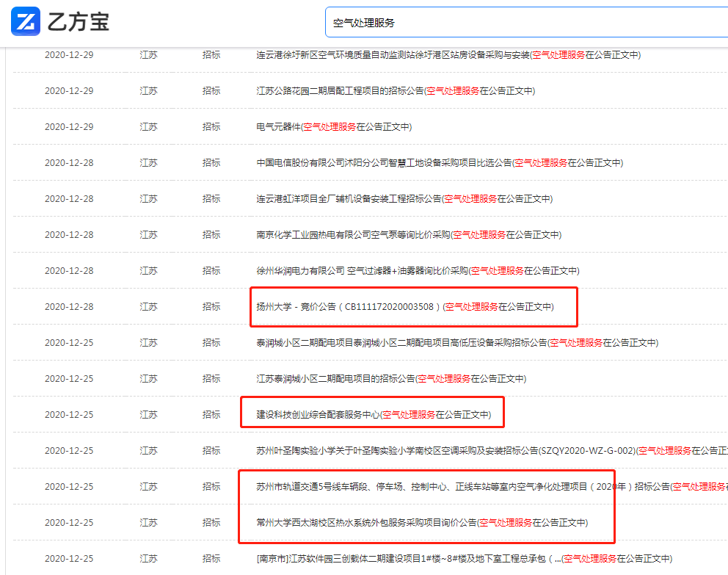Image resolution: width=728 pixels, height=575 pixels.
Task: Click 招标 type in the 泰润城小区二期配电项目泰润城 row
Action: [x=211, y=343]
